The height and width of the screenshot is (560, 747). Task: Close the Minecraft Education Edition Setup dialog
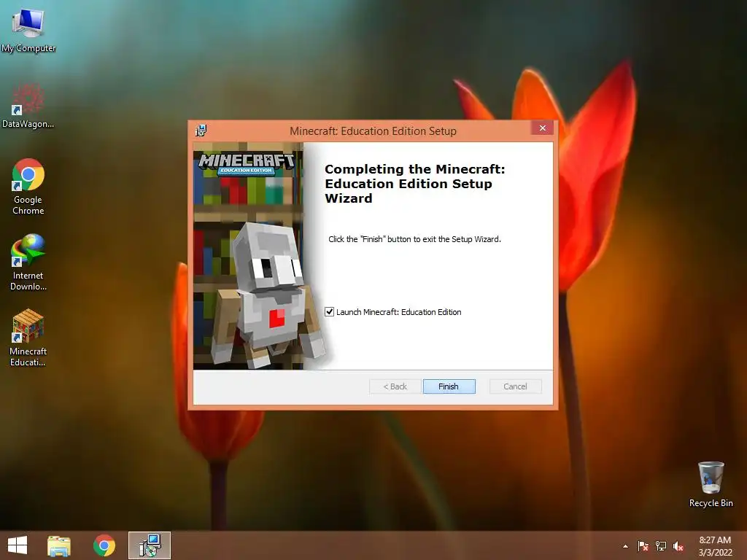(x=542, y=128)
